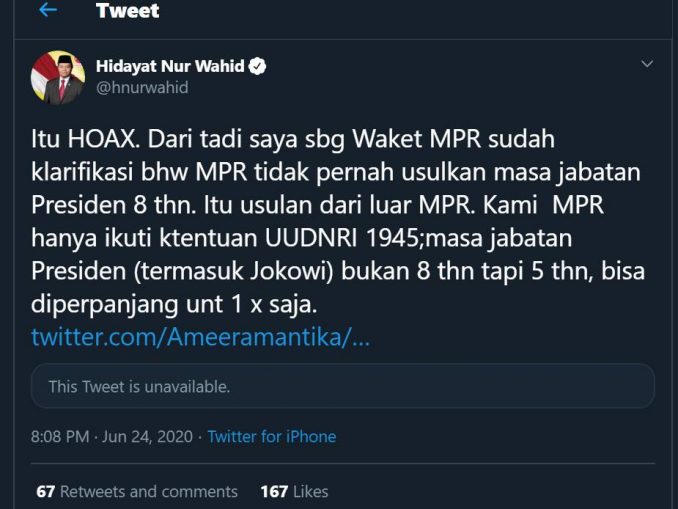This screenshot has height=509, width=678.
Task: View the 167 Likes list
Action: (294, 492)
